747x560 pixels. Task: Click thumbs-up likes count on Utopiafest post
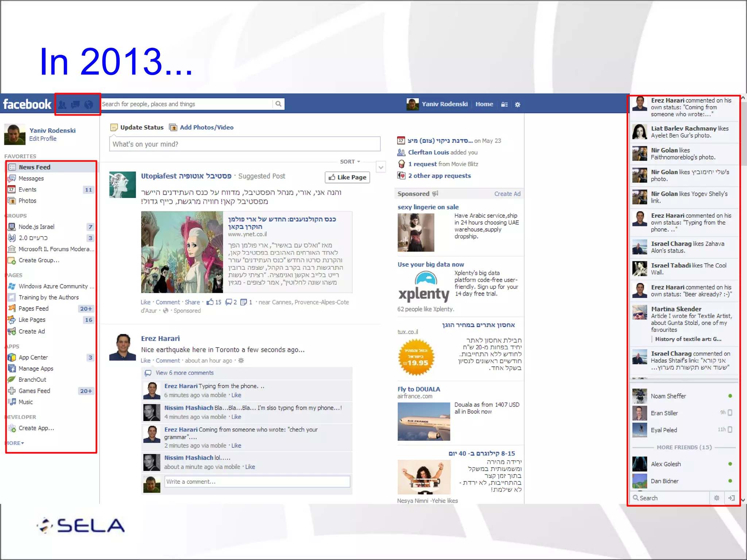coord(214,302)
